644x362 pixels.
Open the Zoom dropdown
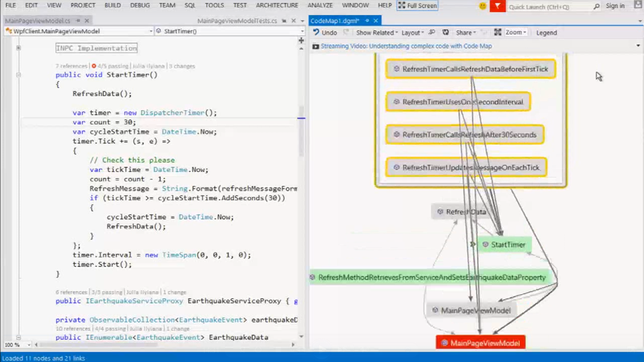tap(516, 32)
